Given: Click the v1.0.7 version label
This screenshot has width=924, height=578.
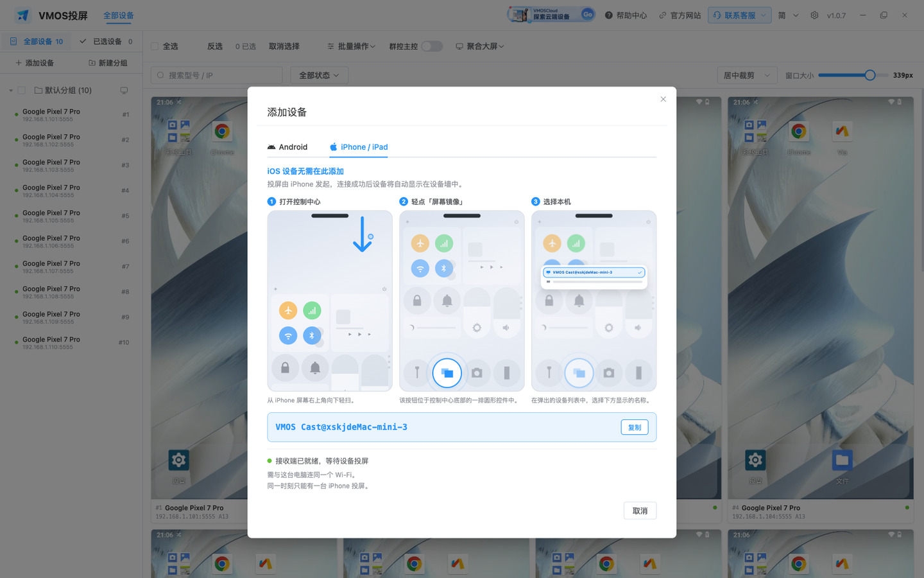Looking at the screenshot, I should [x=836, y=15].
